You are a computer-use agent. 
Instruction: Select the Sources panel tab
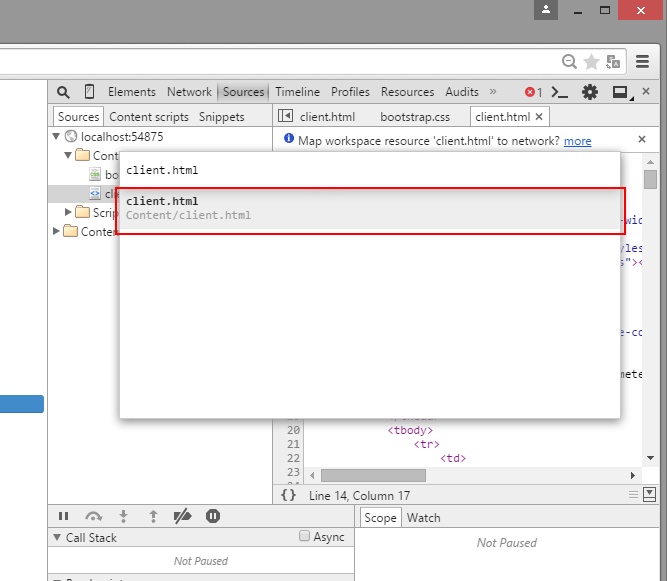[x=243, y=92]
